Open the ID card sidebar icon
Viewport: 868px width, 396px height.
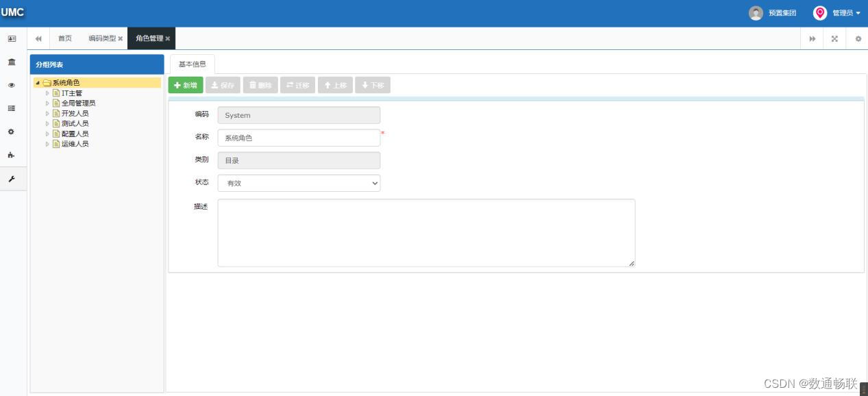coord(12,39)
